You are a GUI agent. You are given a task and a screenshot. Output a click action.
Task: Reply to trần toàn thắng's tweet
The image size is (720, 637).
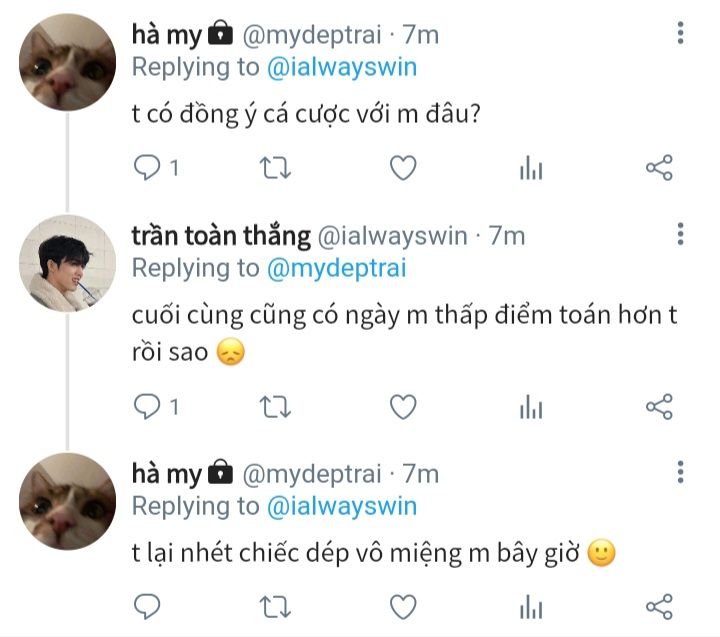click(x=147, y=407)
